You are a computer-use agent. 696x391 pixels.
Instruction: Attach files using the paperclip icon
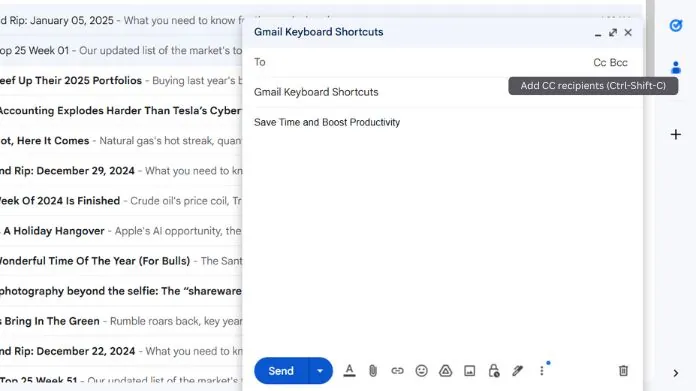tap(373, 371)
